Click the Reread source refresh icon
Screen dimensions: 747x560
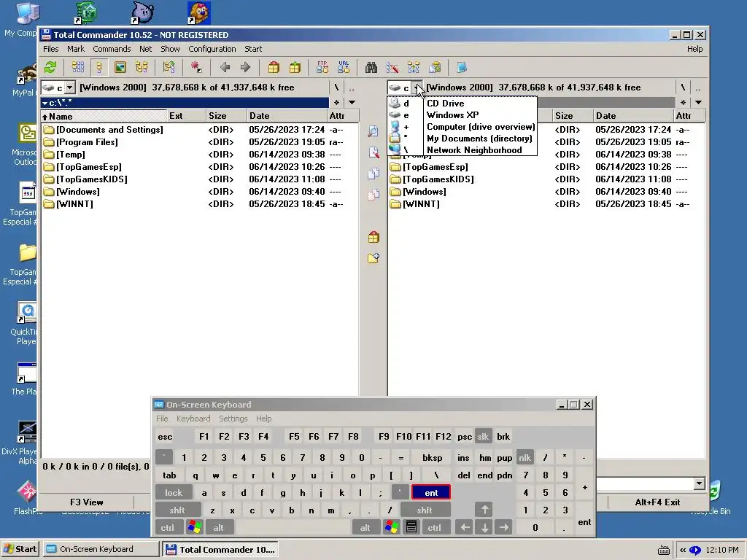click(50, 68)
